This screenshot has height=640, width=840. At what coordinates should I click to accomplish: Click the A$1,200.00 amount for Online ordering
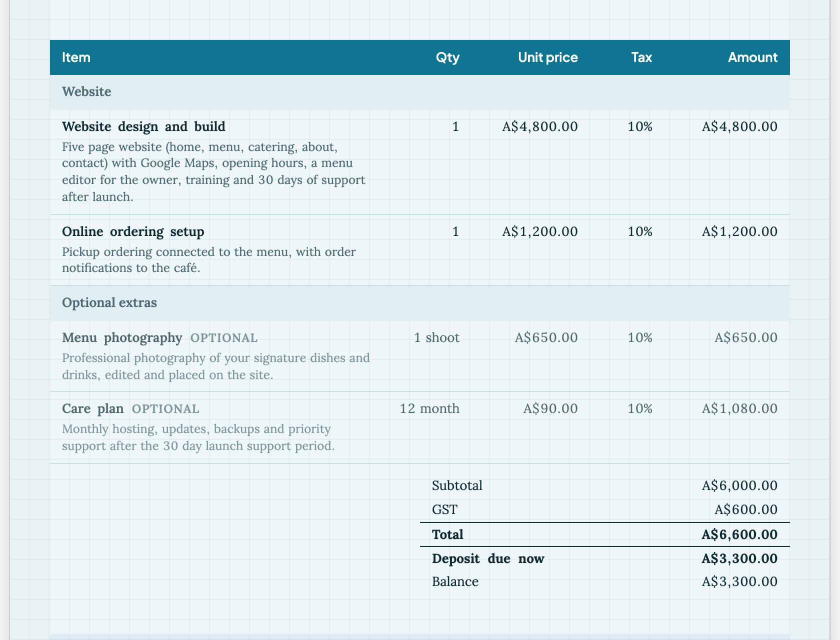point(739,231)
